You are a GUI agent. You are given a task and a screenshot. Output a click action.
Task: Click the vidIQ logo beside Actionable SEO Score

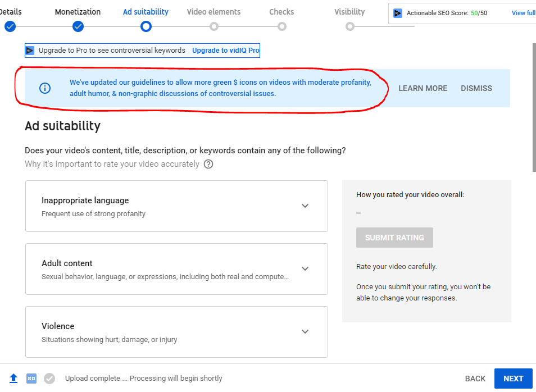tap(398, 13)
